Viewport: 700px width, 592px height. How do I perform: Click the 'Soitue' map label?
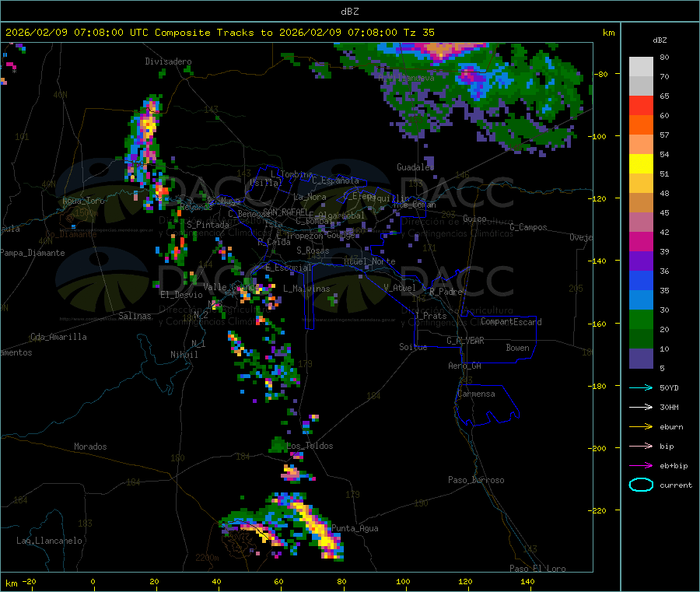pos(413,347)
